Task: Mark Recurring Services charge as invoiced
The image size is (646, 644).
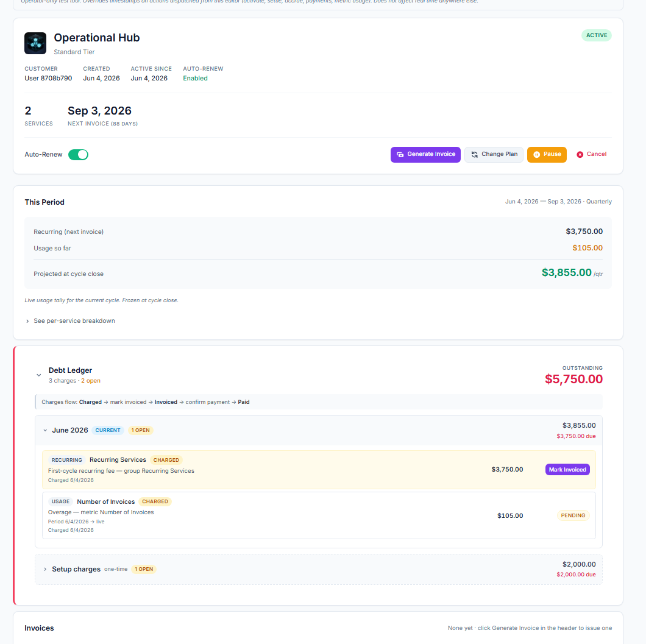Action: [567, 469]
